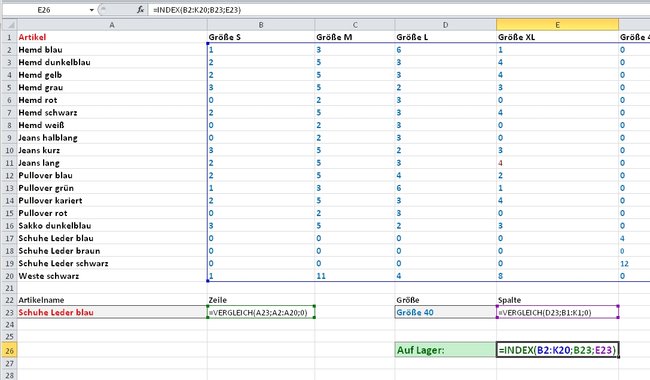Select row 23 header
Viewport: 650px width, 380px height.
click(10, 312)
